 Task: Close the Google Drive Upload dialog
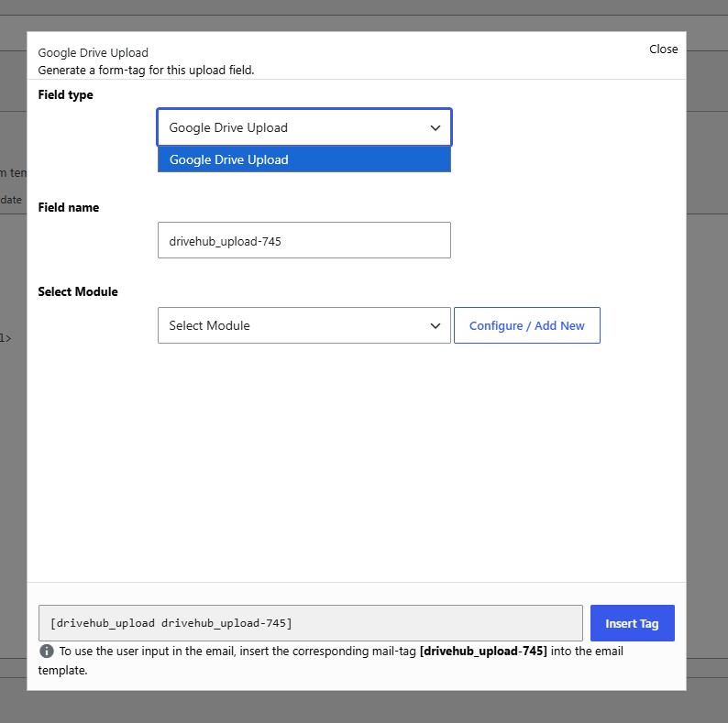[x=663, y=49]
